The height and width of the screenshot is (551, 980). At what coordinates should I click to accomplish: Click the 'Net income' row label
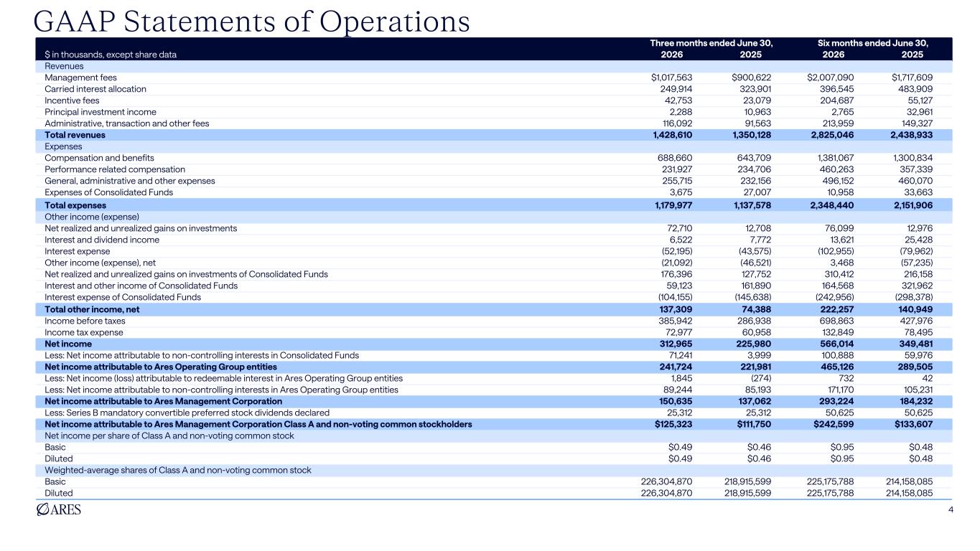(67, 344)
